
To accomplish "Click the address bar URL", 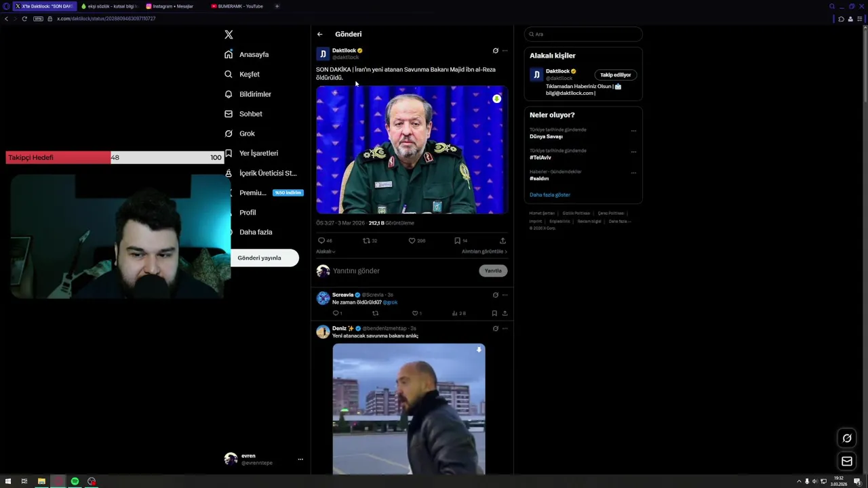I will (106, 18).
